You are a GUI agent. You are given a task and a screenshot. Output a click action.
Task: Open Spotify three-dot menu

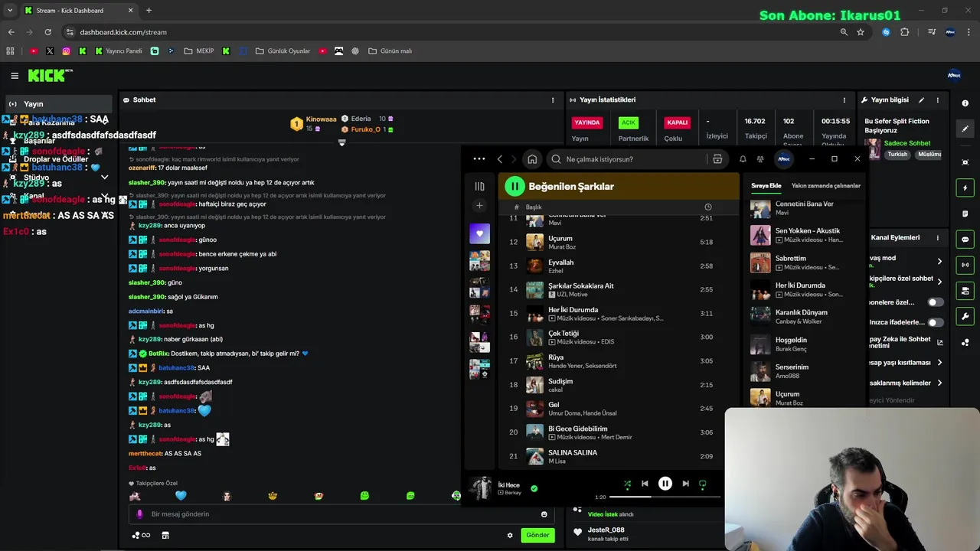(479, 159)
